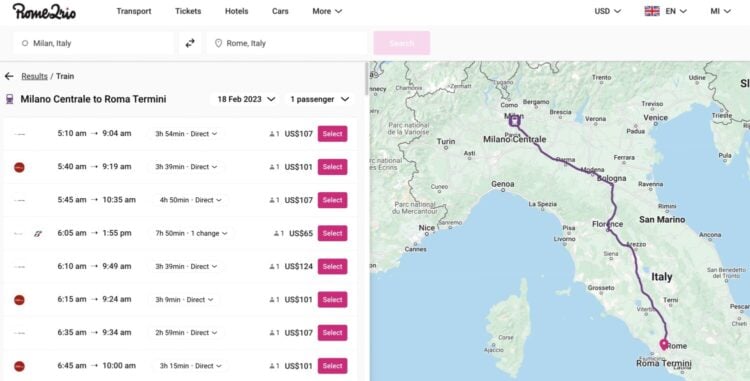Image resolution: width=750 pixels, height=381 pixels.
Task: Click Florence label on the map
Action: coord(607,224)
